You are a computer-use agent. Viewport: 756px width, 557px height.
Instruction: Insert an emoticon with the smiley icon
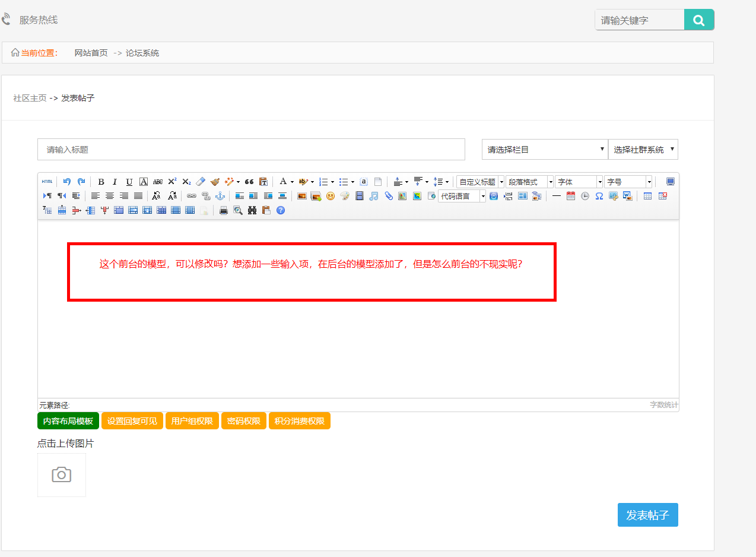click(x=331, y=196)
